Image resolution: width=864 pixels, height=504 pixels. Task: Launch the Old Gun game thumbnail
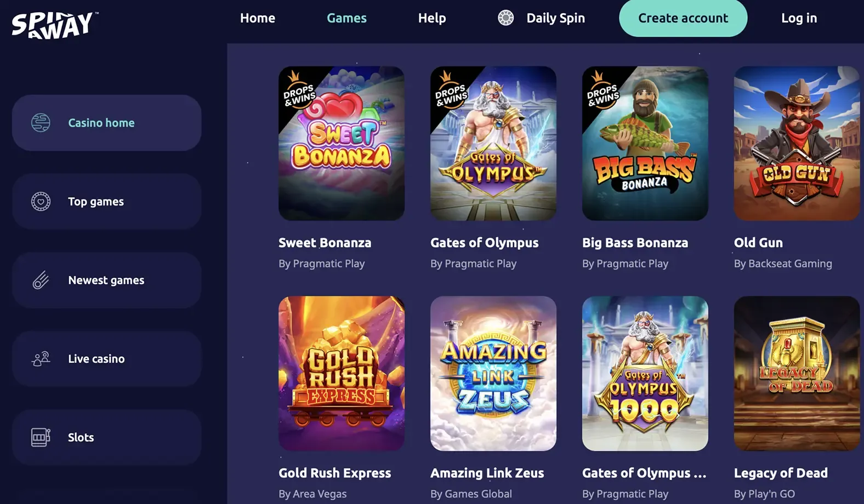tap(796, 144)
